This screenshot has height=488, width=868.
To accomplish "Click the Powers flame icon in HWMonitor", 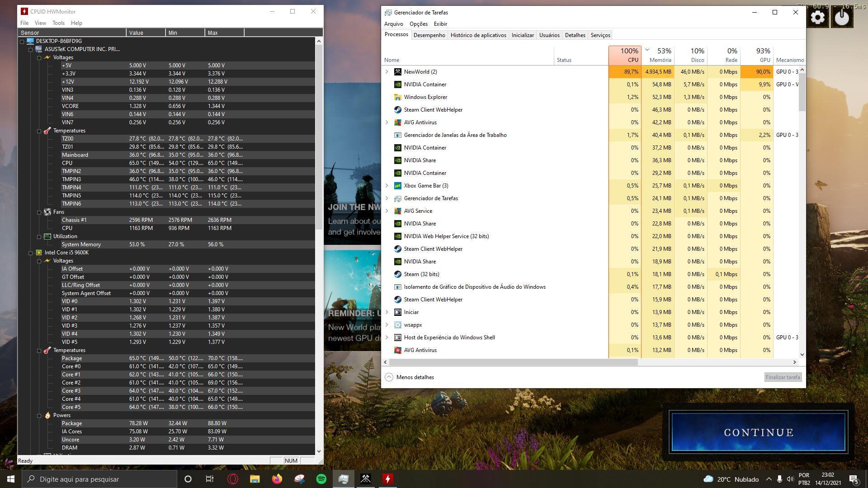I will [x=47, y=415].
